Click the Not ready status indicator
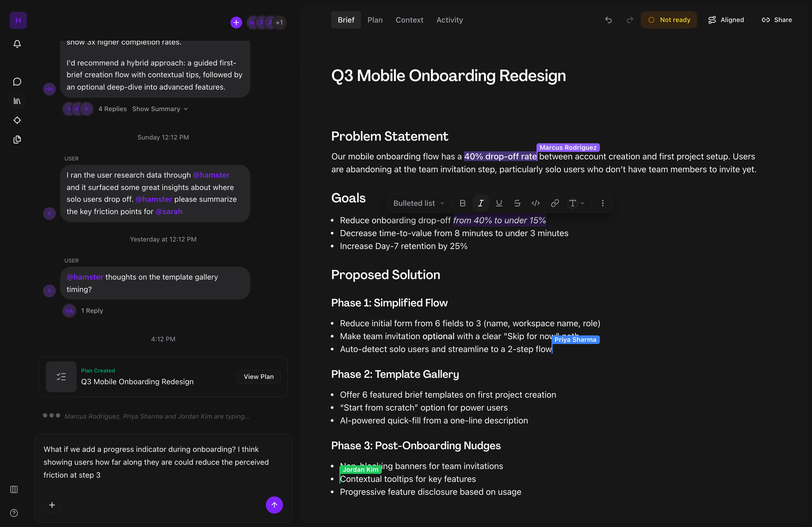812x527 pixels. click(x=669, y=20)
